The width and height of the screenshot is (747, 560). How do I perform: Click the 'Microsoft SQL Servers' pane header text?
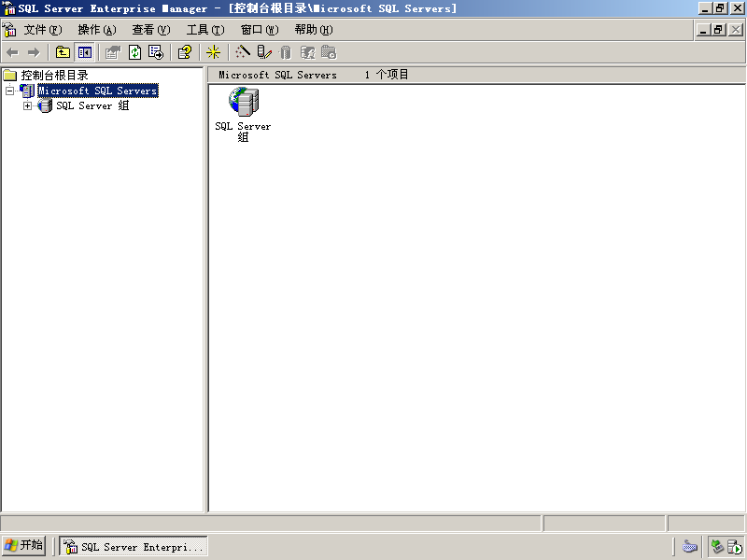pos(277,75)
